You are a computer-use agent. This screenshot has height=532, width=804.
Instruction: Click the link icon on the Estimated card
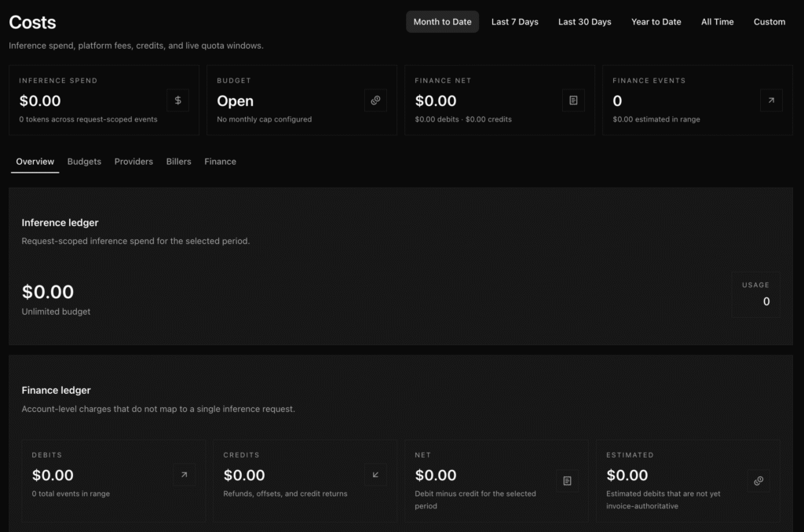click(x=758, y=480)
